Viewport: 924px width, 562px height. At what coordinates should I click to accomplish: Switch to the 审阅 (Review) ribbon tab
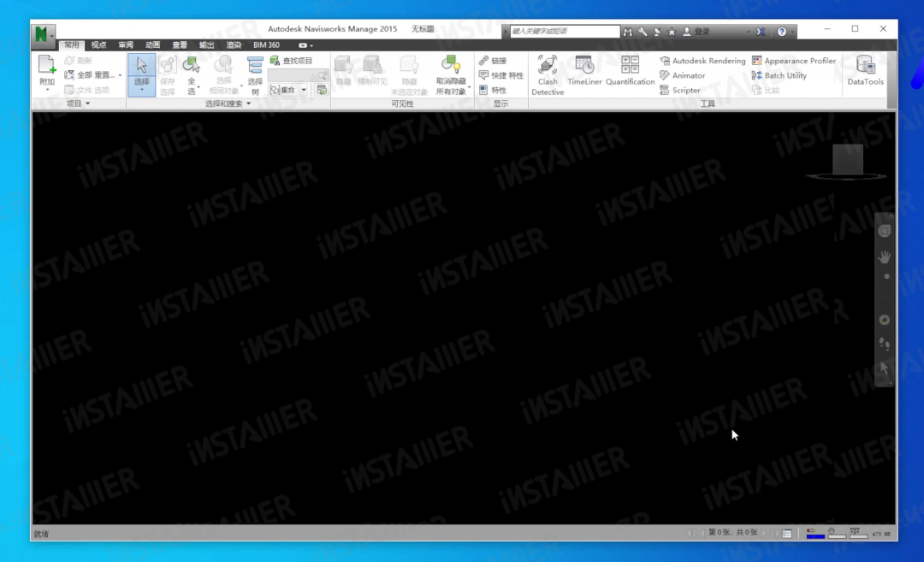pyautogui.click(x=126, y=45)
